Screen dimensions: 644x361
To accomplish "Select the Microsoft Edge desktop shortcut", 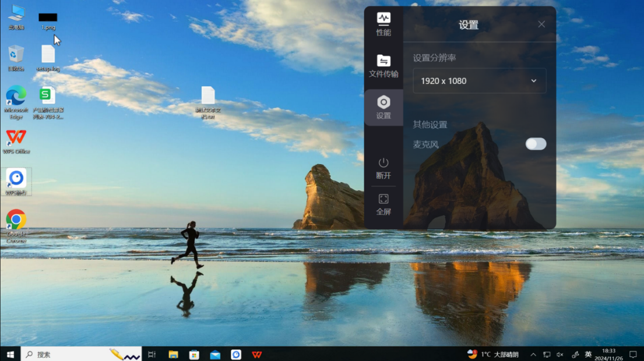I will pos(16,97).
